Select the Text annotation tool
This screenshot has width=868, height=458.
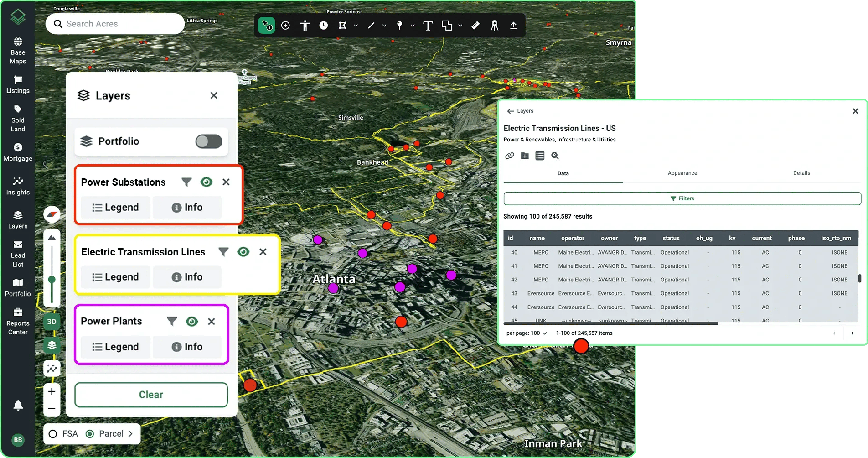point(428,26)
